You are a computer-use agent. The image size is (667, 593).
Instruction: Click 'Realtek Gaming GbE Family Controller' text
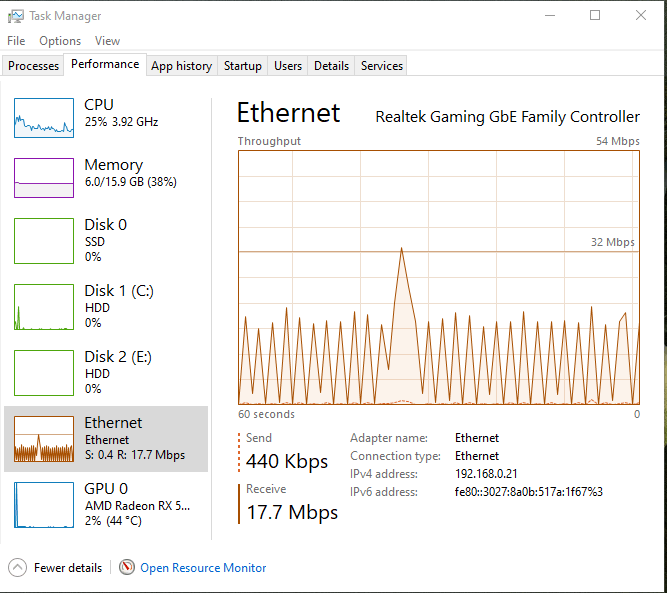507,117
